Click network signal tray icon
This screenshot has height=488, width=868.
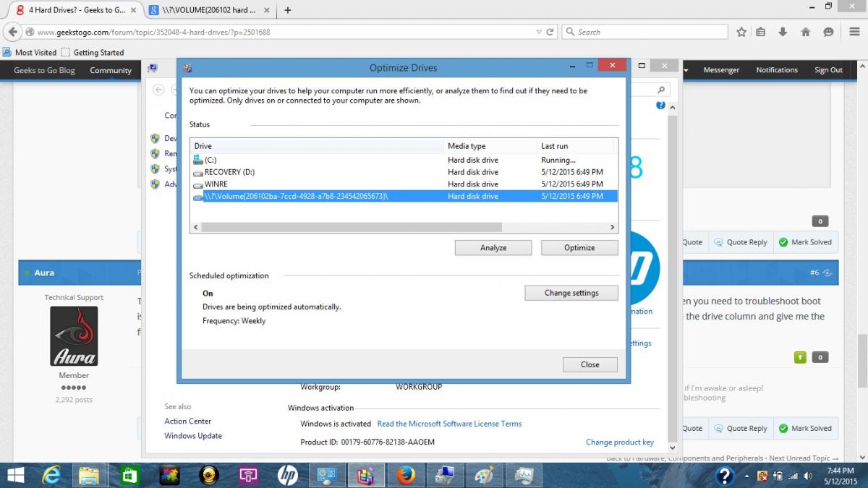pos(793,476)
